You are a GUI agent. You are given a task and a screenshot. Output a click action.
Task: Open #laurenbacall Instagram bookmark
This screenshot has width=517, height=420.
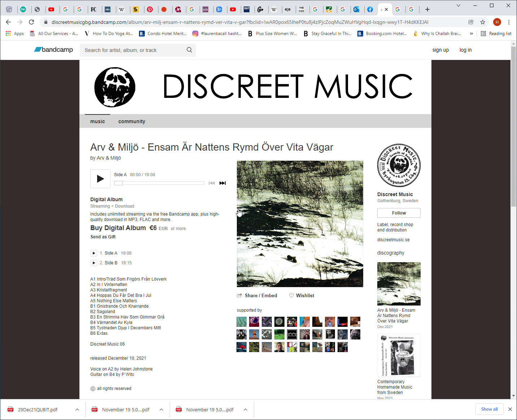217,34
